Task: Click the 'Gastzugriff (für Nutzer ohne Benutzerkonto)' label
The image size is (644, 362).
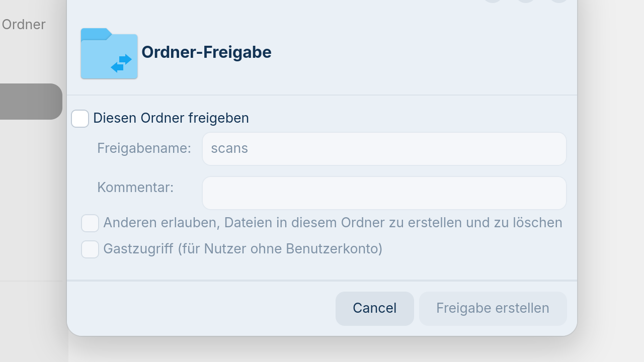Action: click(243, 249)
